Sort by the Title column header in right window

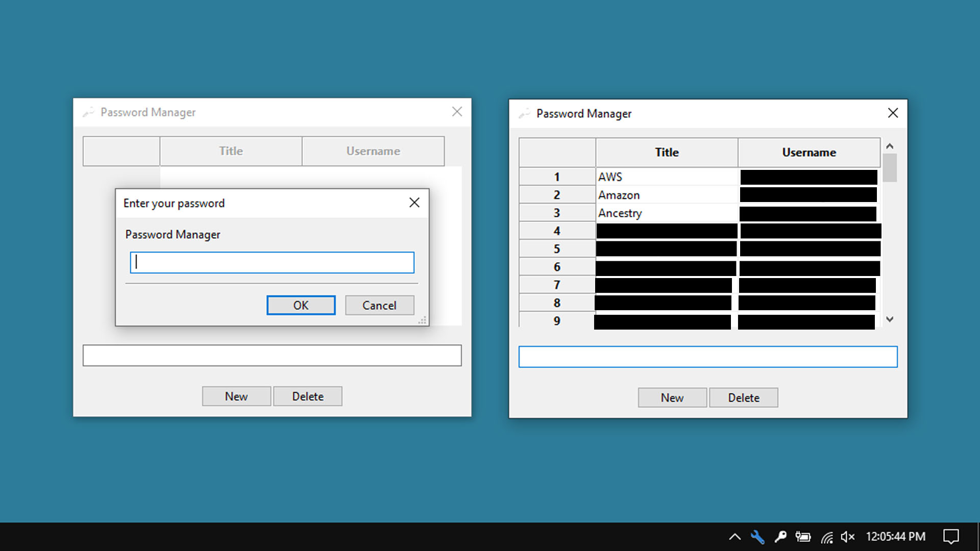pos(667,153)
